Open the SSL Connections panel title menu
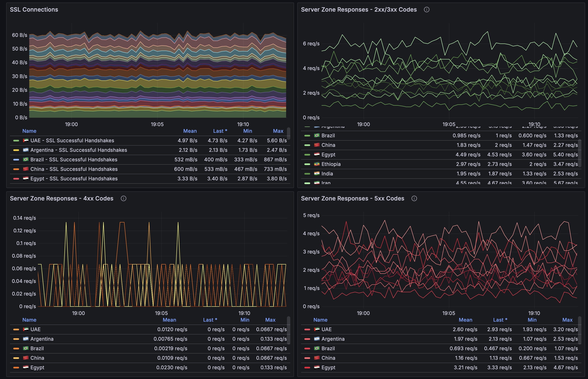The width and height of the screenshot is (588, 379). [x=34, y=10]
